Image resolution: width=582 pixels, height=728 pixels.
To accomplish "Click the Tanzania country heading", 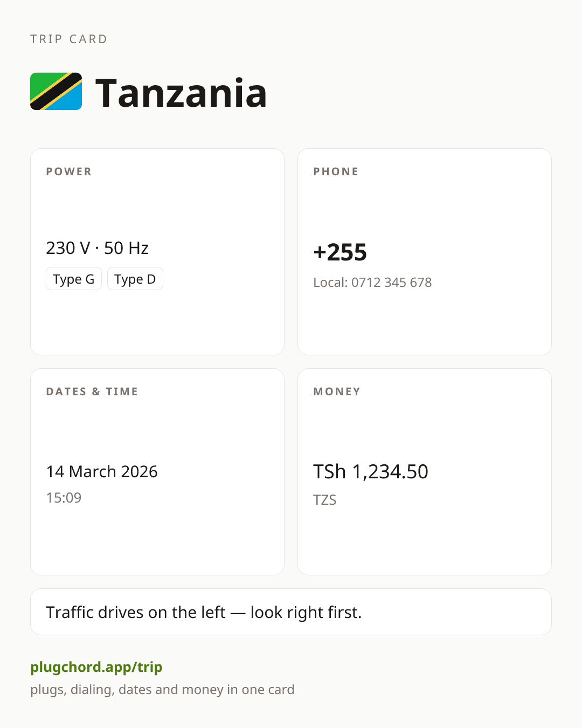I will (x=181, y=93).
